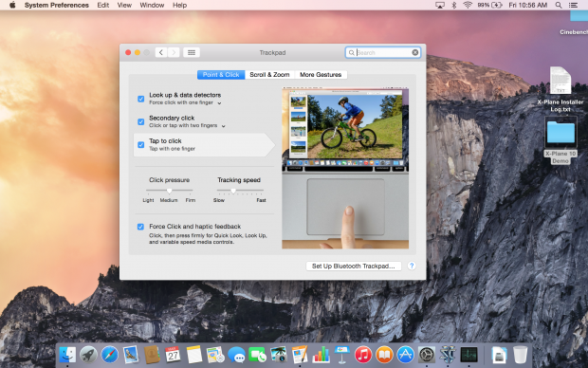The height and width of the screenshot is (368, 588).
Task: Click the 'Fast' tracking speed label
Action: tap(261, 200)
